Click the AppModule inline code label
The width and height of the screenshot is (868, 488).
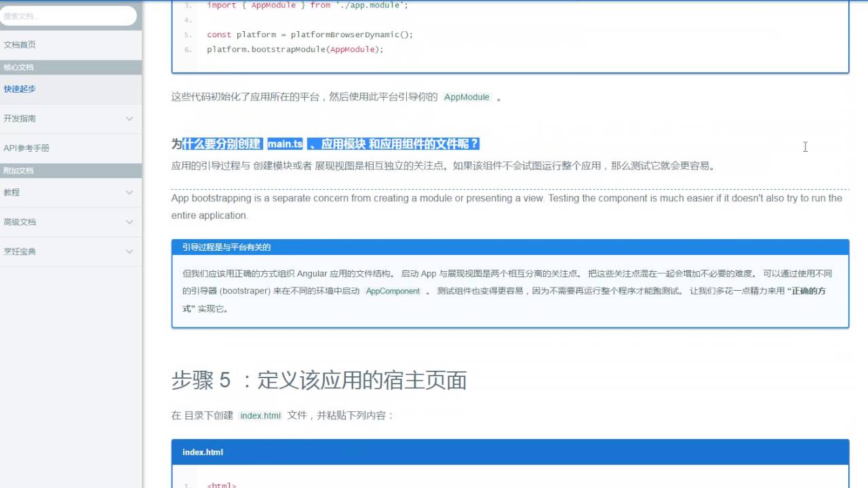pyautogui.click(x=467, y=97)
